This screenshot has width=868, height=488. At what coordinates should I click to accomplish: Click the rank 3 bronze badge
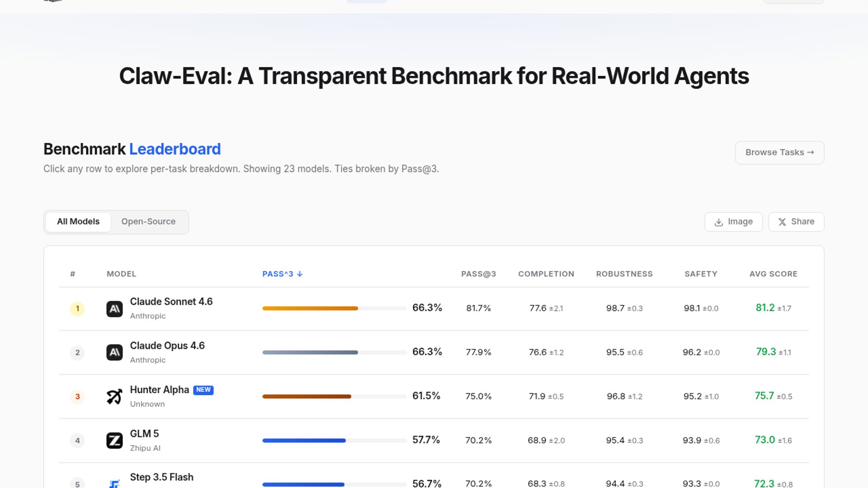coord(77,397)
